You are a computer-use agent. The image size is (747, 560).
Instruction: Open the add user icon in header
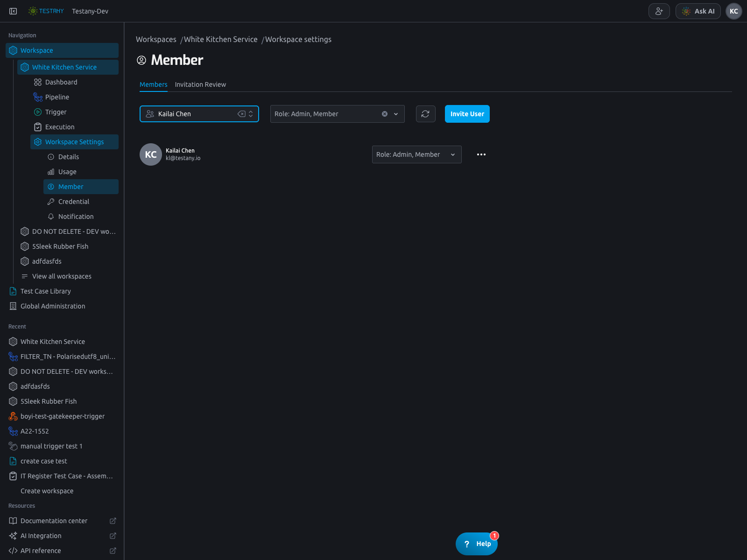659,11
